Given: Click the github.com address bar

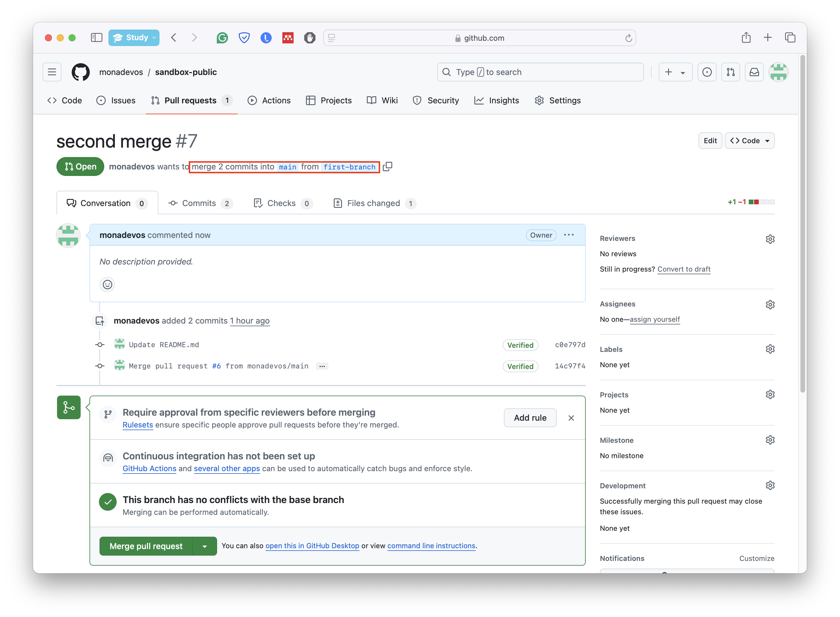Looking at the screenshot, I should [479, 38].
